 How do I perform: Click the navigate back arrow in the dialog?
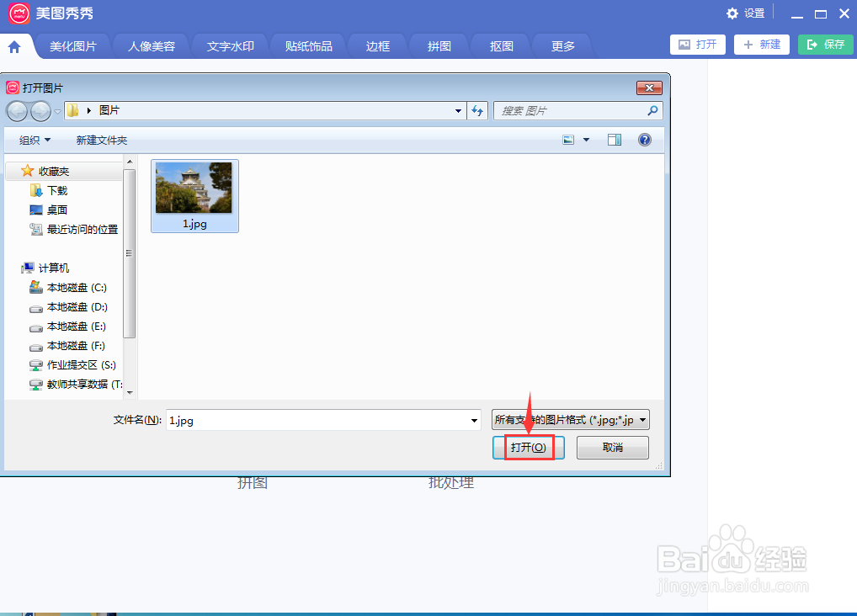(x=18, y=110)
